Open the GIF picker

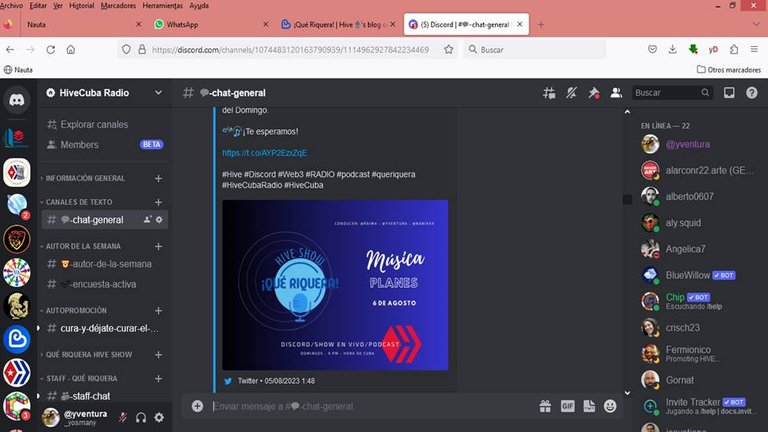click(x=568, y=406)
